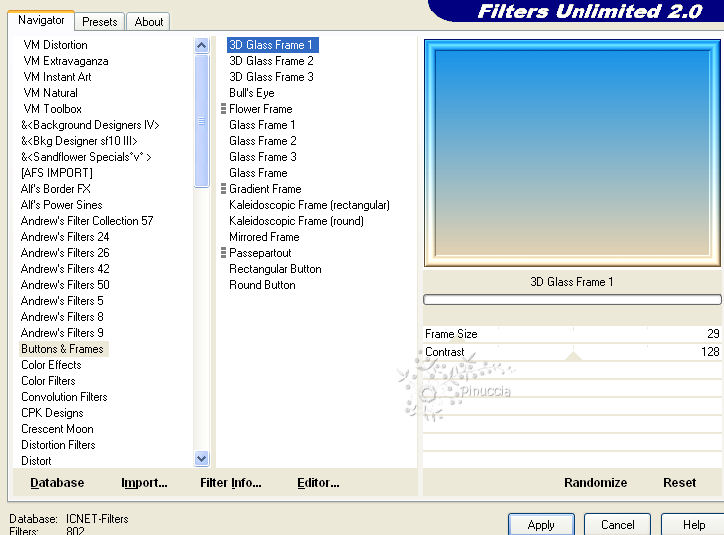Click the Contrast slider
The image size is (724, 535).
(572, 352)
